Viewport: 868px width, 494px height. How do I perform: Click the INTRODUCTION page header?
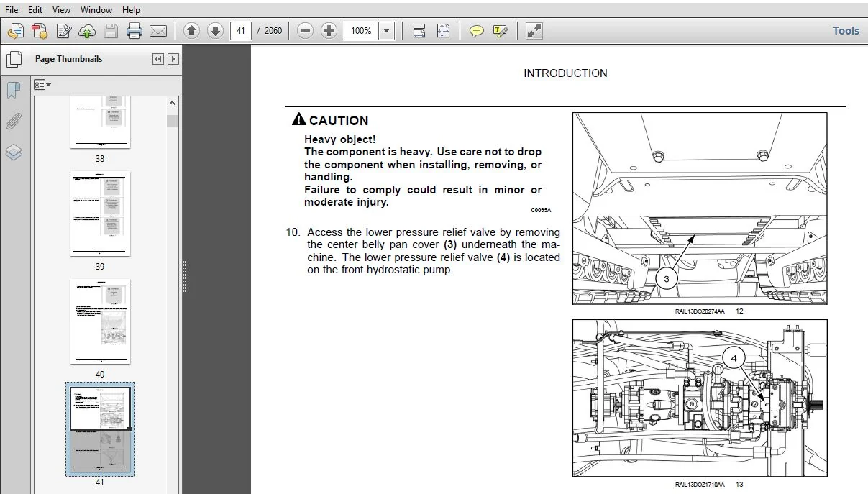click(x=565, y=73)
